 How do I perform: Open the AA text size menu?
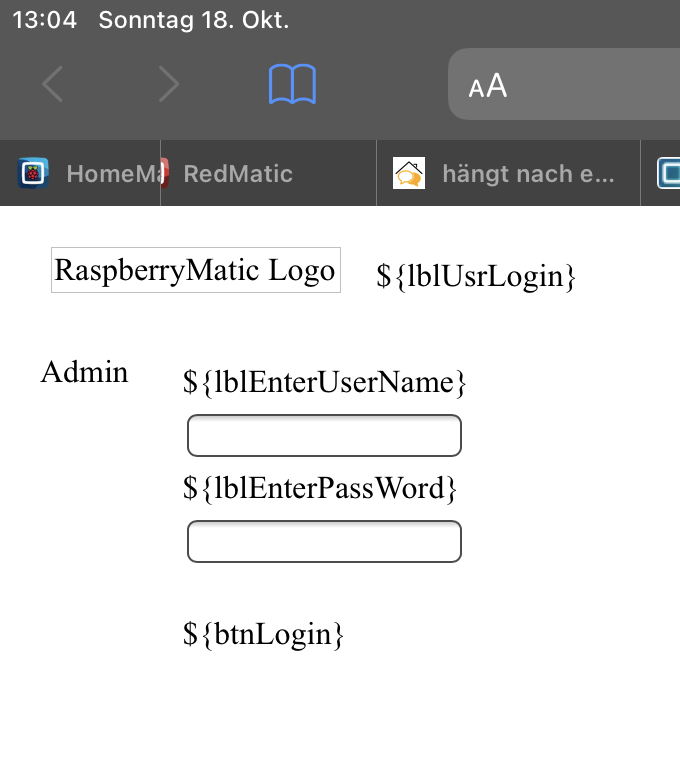click(488, 87)
